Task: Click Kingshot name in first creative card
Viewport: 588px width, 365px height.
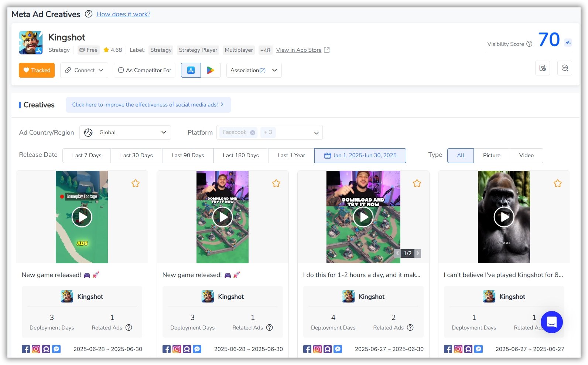Action: coord(90,297)
